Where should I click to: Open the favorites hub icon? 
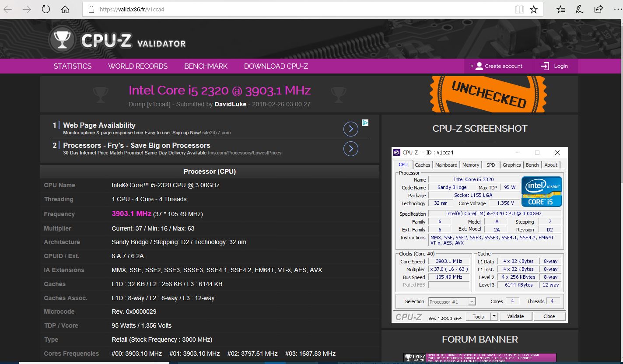(560, 9)
